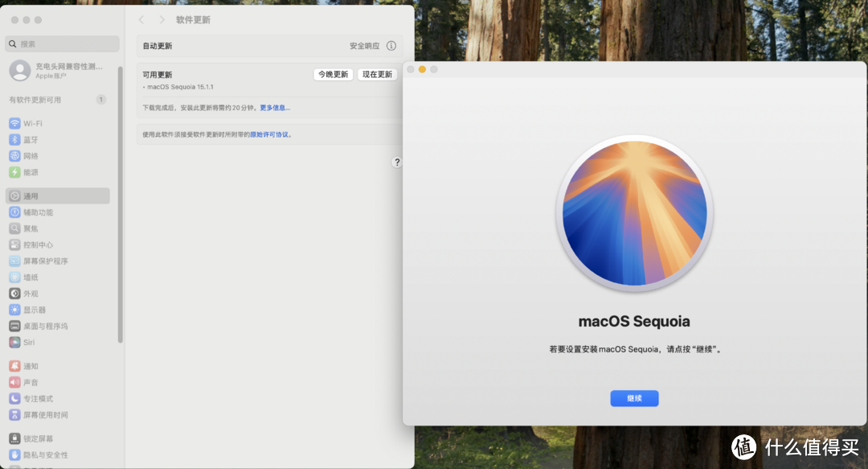The height and width of the screenshot is (469, 868).
Task: Open the 蓝牙 Bluetooth icon in sidebar
Action: pyautogui.click(x=15, y=140)
